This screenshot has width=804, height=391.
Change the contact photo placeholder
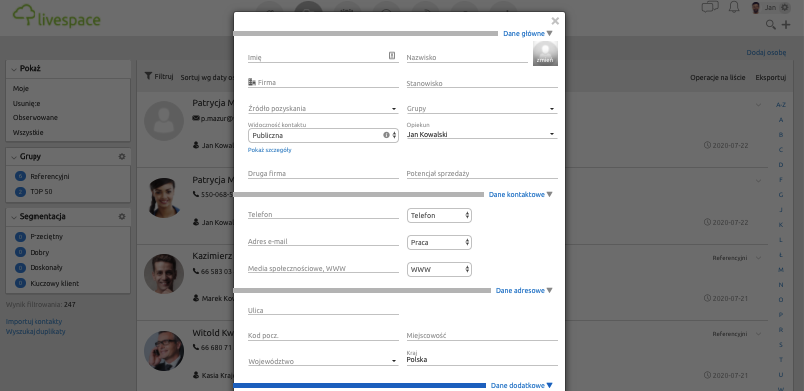545,54
